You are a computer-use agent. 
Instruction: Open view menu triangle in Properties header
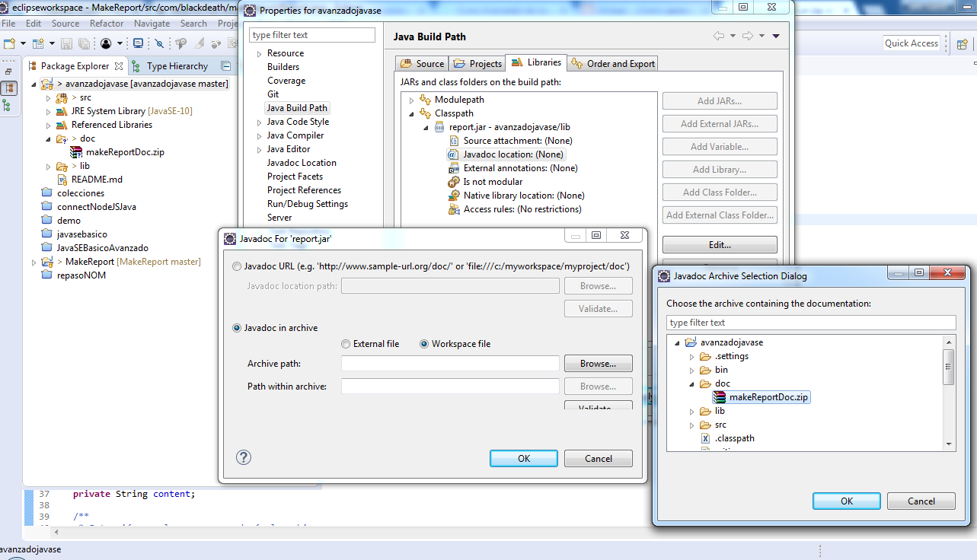click(776, 36)
